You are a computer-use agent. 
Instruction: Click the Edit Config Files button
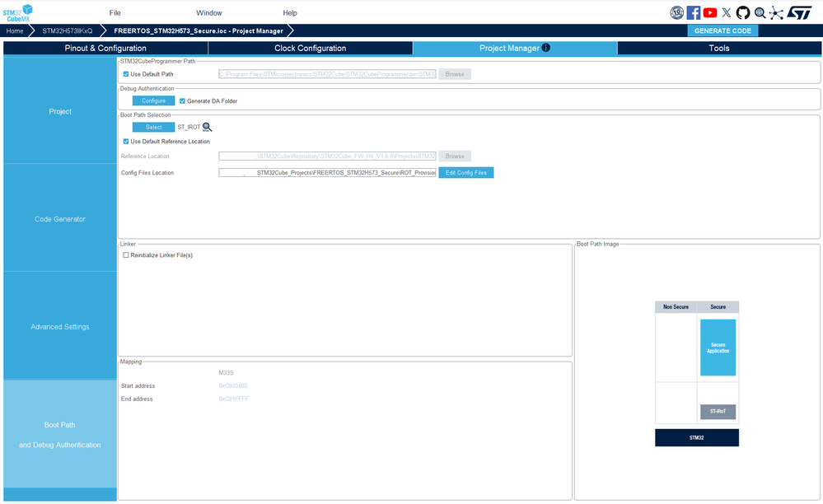point(466,173)
